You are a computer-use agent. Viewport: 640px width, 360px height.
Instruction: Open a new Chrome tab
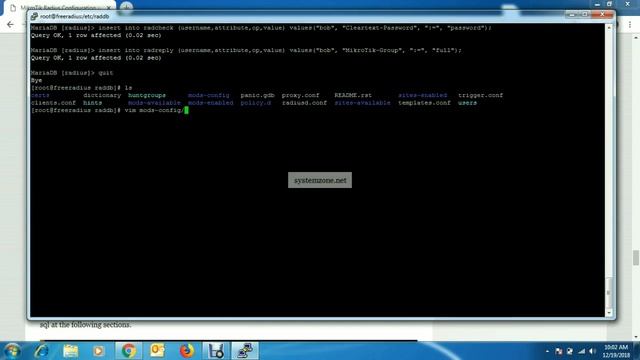(127, 7)
